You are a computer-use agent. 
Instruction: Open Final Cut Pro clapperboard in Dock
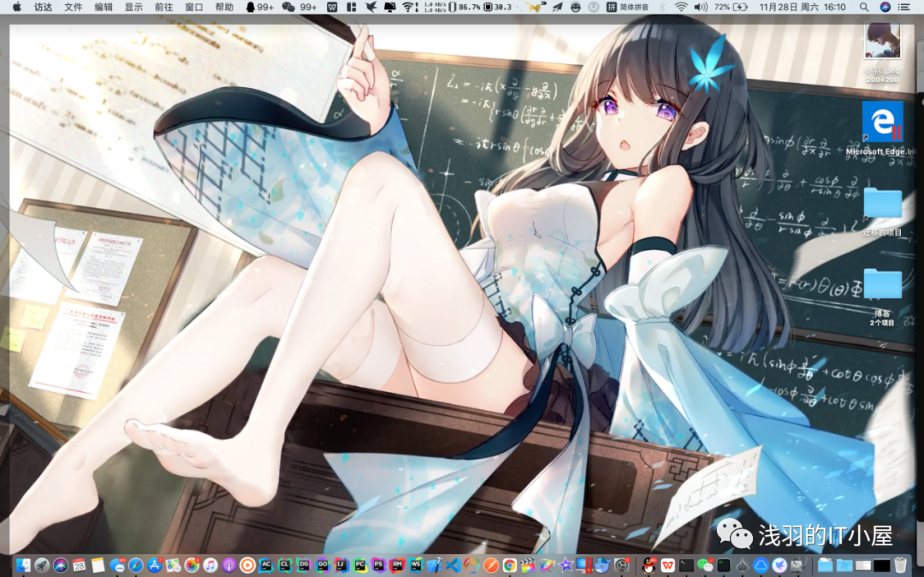pyautogui.click(x=528, y=565)
